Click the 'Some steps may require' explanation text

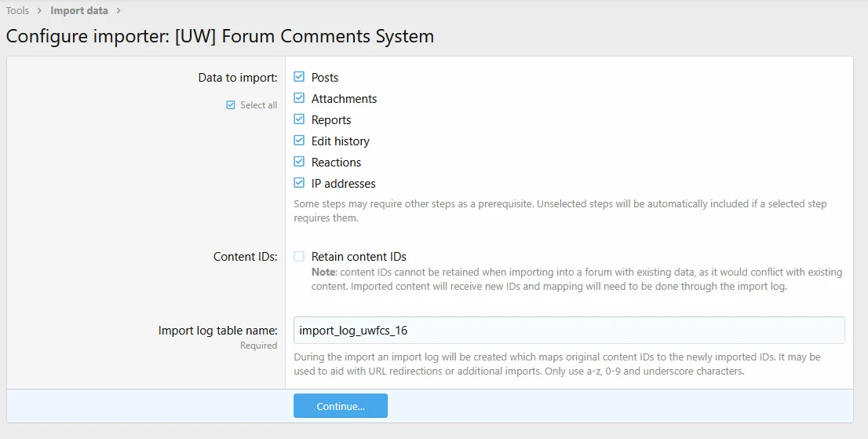point(560,211)
